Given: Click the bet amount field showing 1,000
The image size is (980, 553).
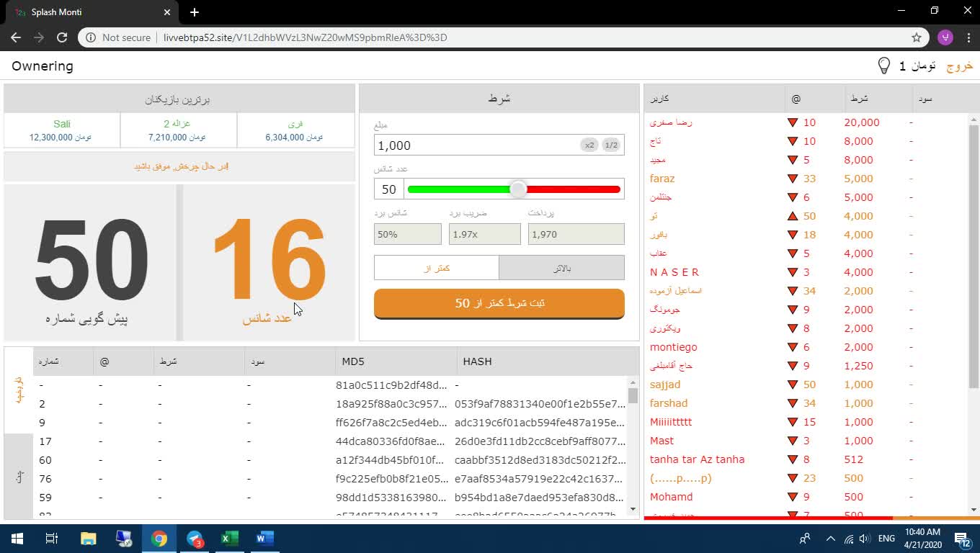Looking at the screenshot, I should [476, 145].
